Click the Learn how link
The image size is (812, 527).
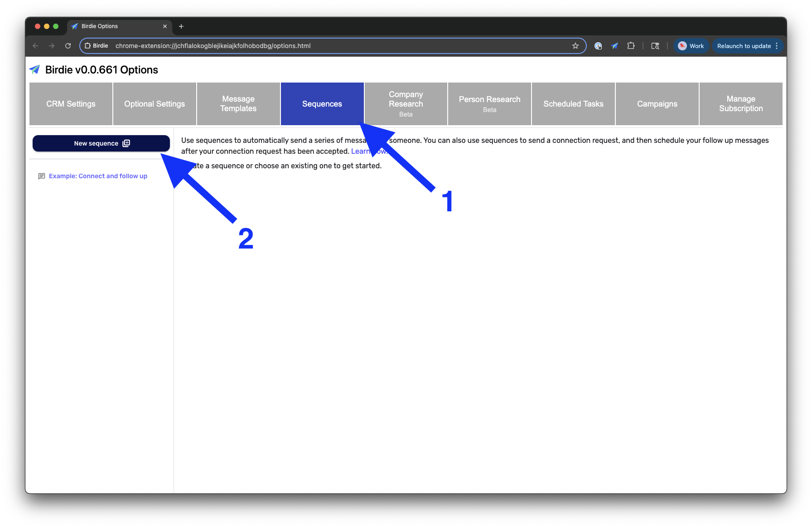tap(369, 151)
